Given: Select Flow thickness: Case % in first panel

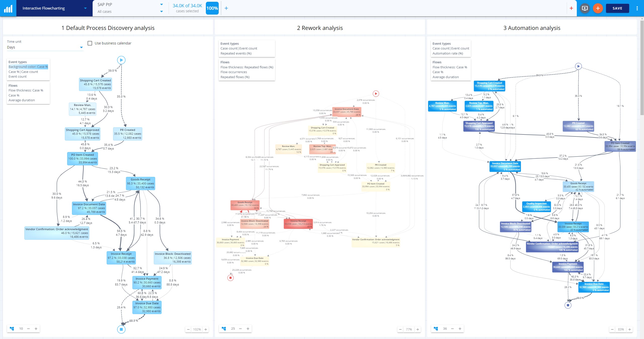Looking at the screenshot, I should (x=26, y=90).
